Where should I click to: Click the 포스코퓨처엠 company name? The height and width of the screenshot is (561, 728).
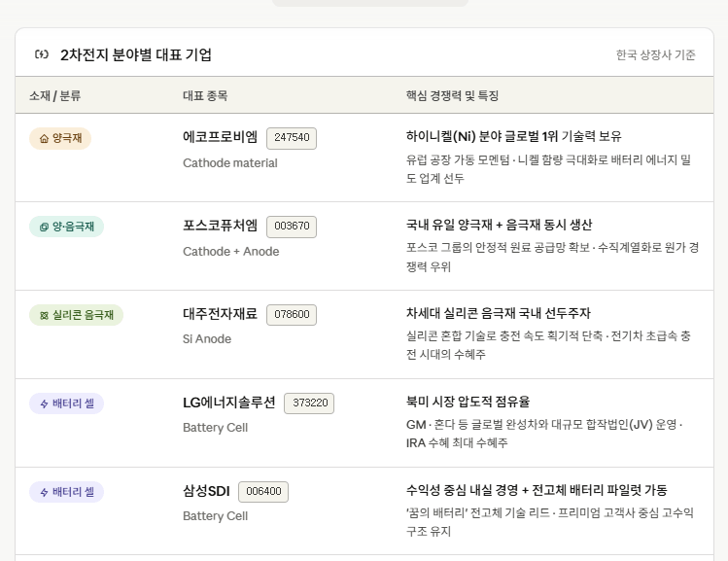pyautogui.click(x=220, y=226)
